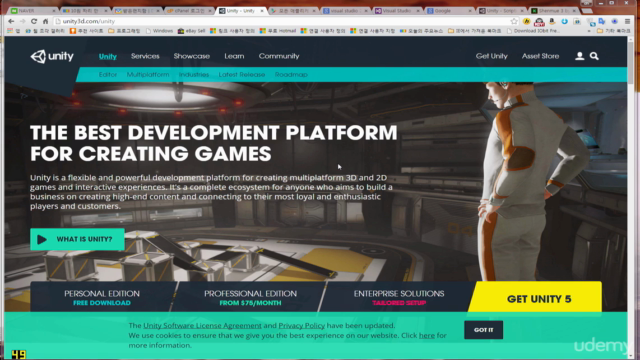Open the Chrome hamburger menu

click(627, 21)
